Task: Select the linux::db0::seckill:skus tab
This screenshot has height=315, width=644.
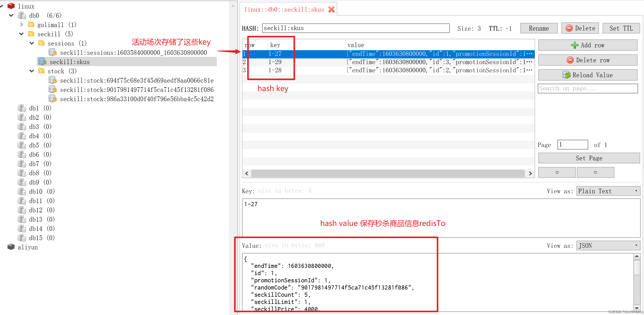Action: (x=284, y=10)
